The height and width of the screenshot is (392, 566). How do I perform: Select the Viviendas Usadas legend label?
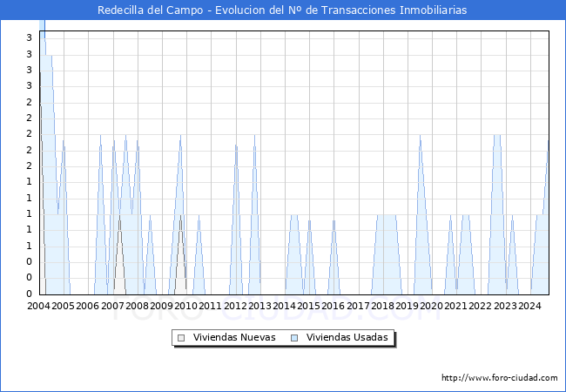[347, 337]
